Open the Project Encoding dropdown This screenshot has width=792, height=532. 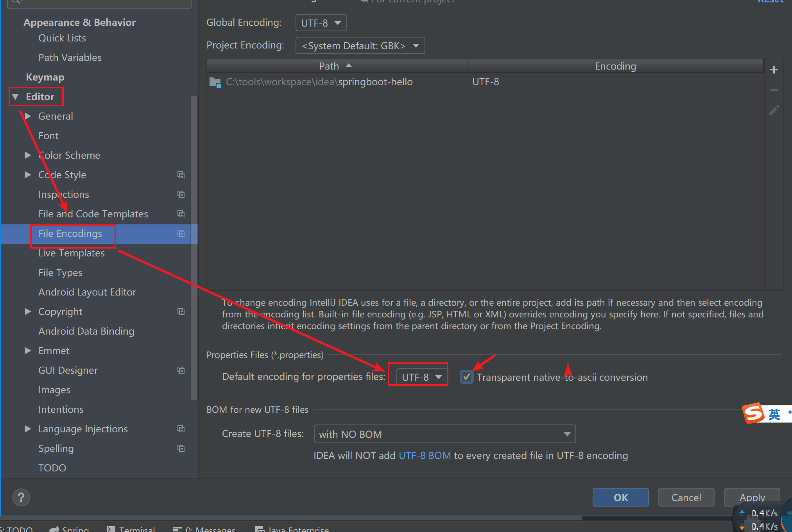[x=360, y=46]
